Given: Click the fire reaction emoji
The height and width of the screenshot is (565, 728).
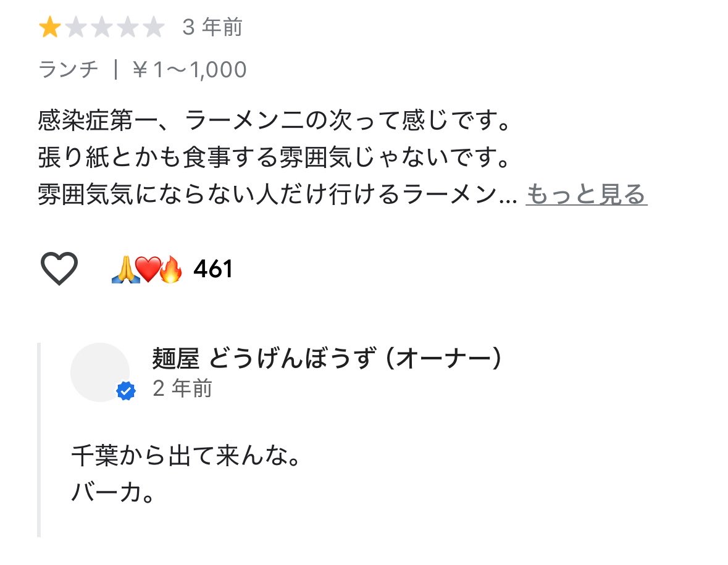Looking at the screenshot, I should (x=170, y=269).
